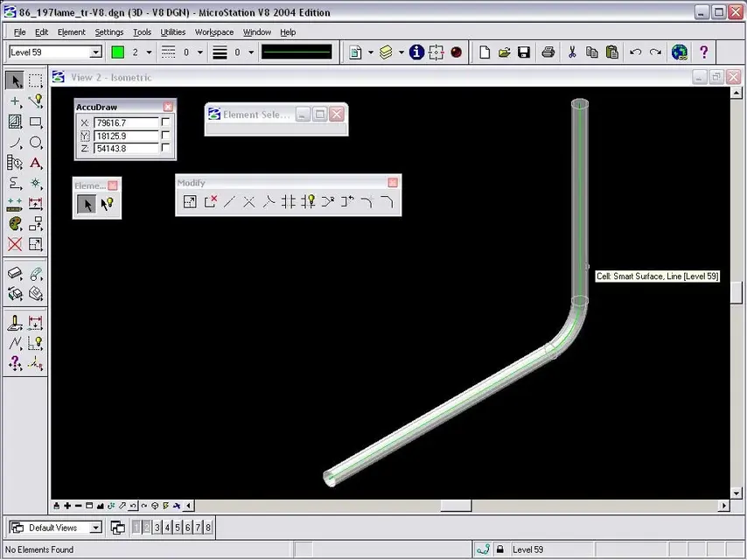Open the Workspace menu

coord(214,32)
